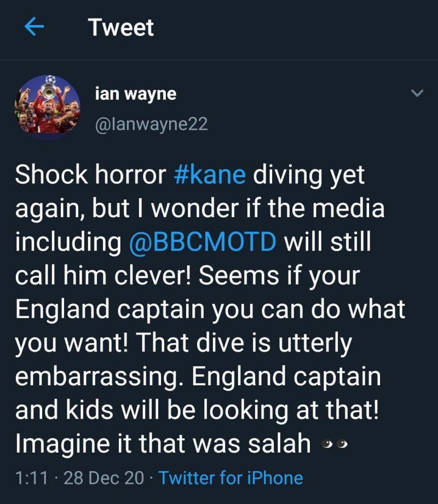Screen dimensions: 438x504
Task: Visit the @BBCMOTD mention
Action: [x=203, y=242]
